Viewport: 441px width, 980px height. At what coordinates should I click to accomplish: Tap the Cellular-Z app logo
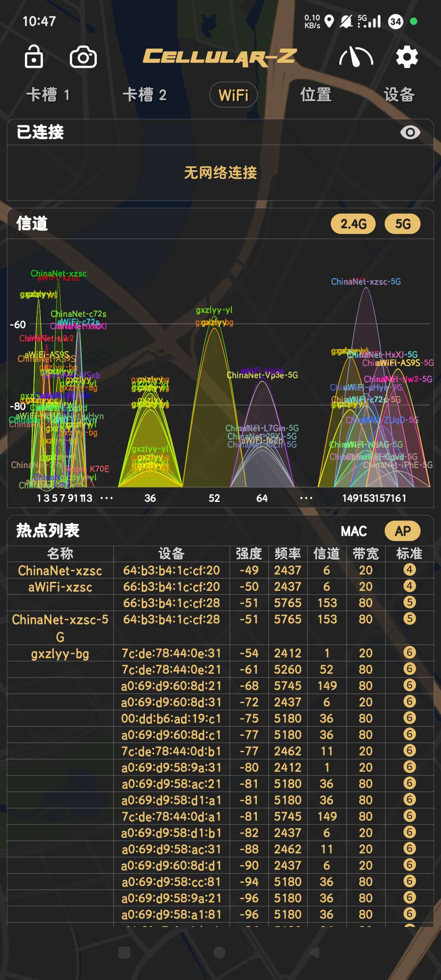220,57
